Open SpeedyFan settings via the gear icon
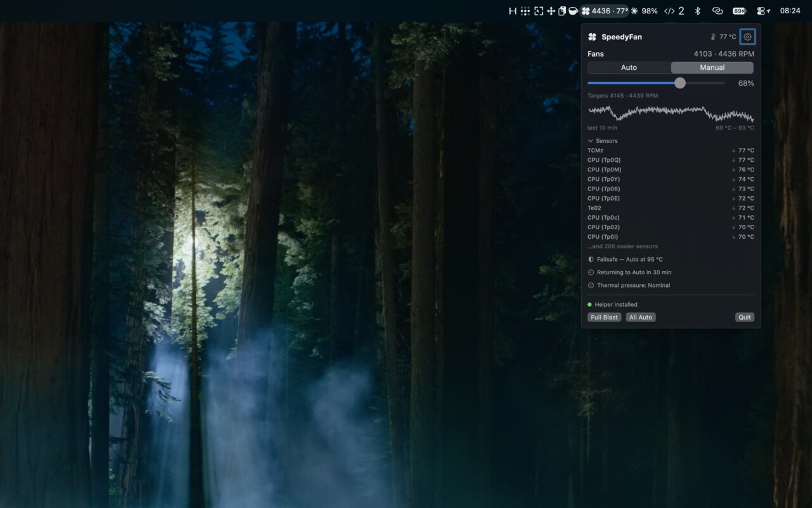812x508 pixels. (x=747, y=37)
